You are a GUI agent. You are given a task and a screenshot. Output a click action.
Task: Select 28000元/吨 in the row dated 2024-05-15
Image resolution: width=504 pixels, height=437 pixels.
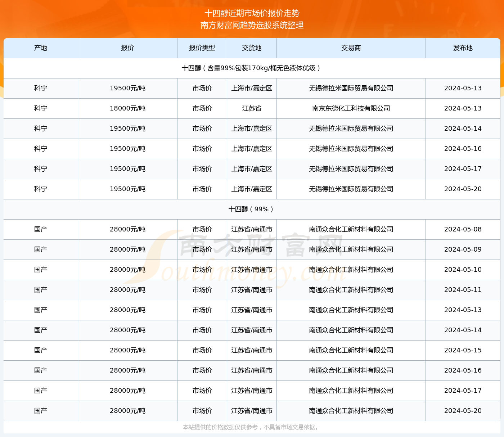coord(127,350)
